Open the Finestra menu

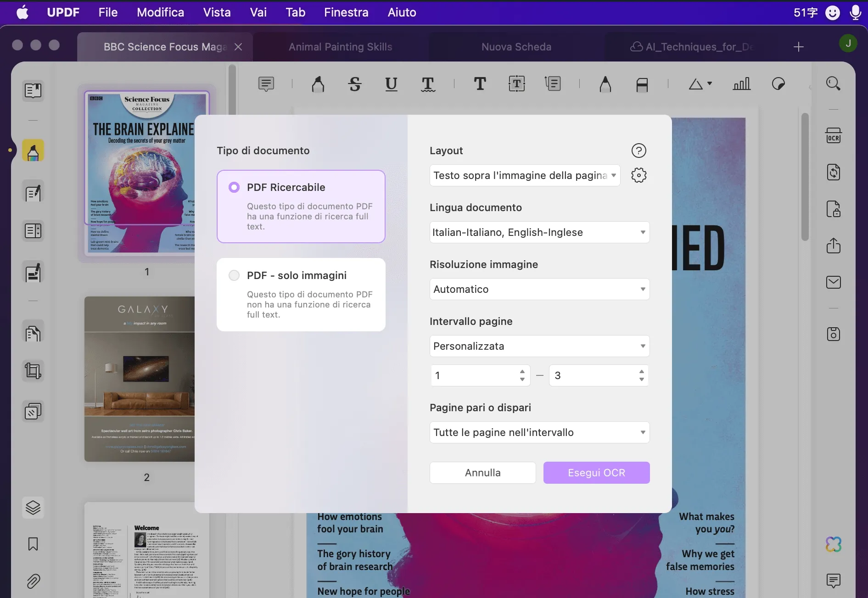click(346, 12)
